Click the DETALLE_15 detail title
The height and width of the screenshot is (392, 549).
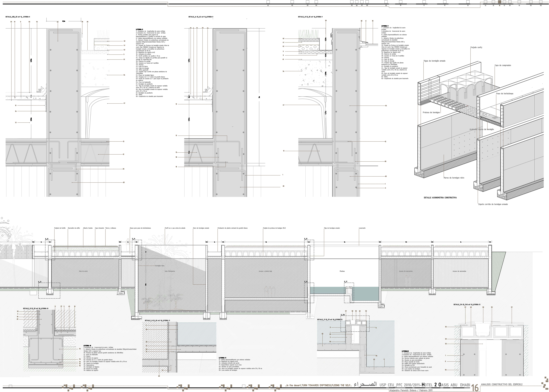pos(310,17)
